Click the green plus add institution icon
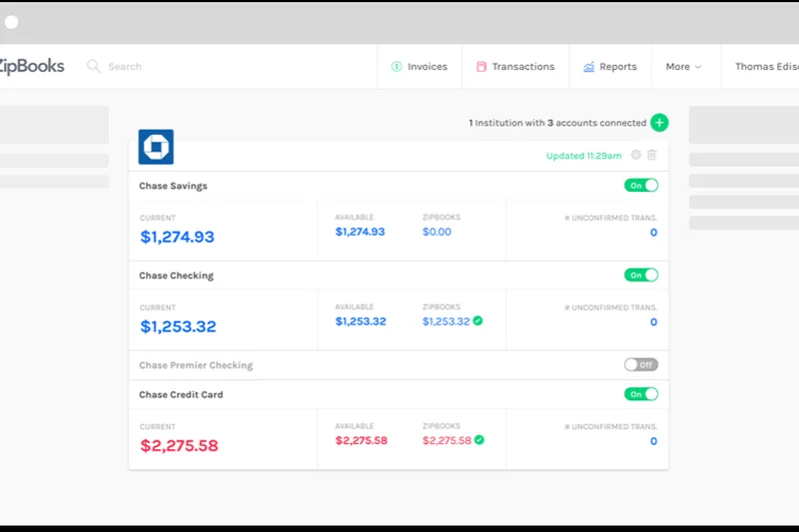The image size is (799, 532). click(659, 123)
